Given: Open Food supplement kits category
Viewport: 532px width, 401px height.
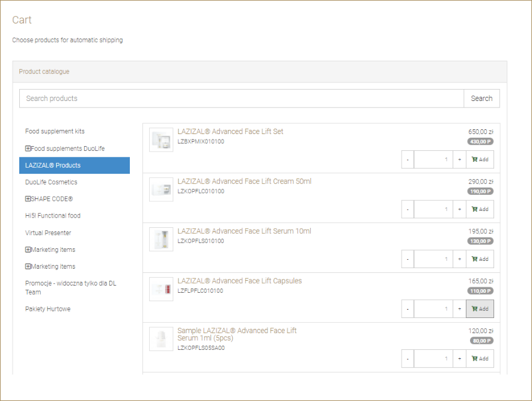Looking at the screenshot, I should (x=55, y=131).
